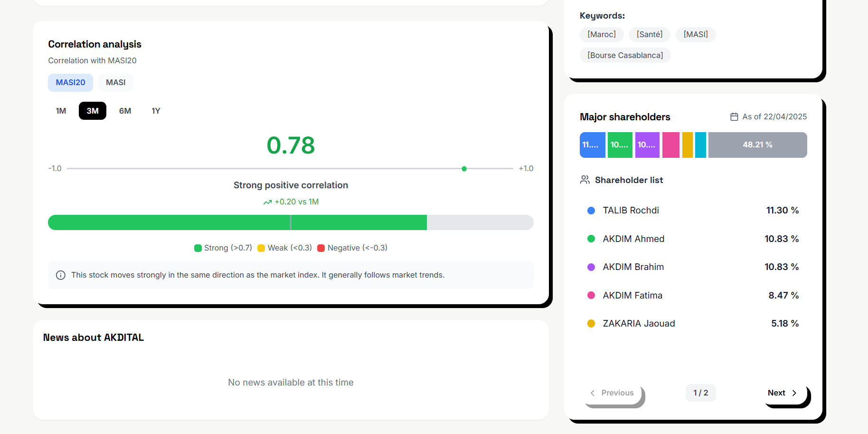Image resolution: width=868 pixels, height=434 pixels.
Task: Click the first green 10% shareholder bar segment
Action: [x=620, y=145]
